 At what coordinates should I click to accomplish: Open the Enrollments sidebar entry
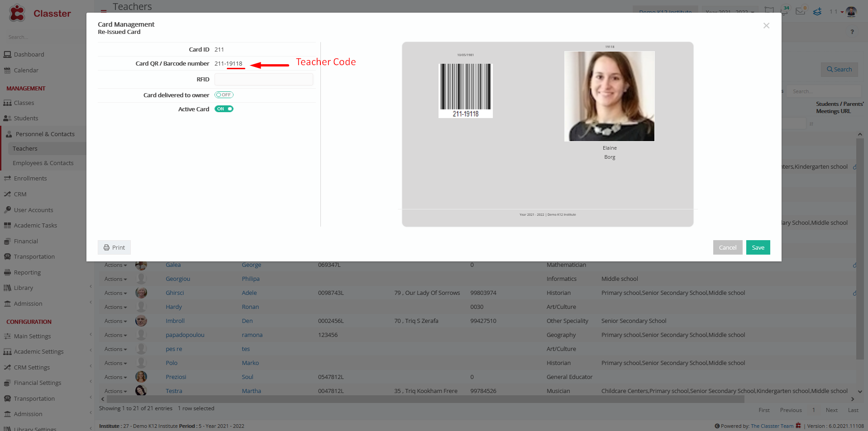(x=30, y=178)
